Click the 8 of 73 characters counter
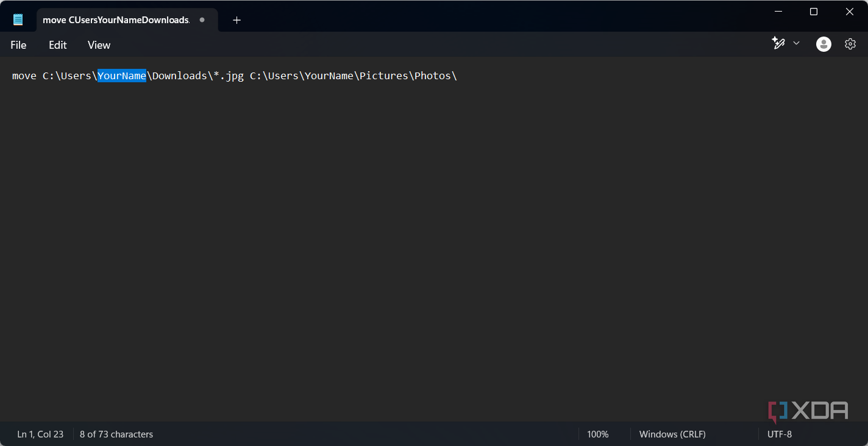This screenshot has width=868, height=446. (116, 434)
